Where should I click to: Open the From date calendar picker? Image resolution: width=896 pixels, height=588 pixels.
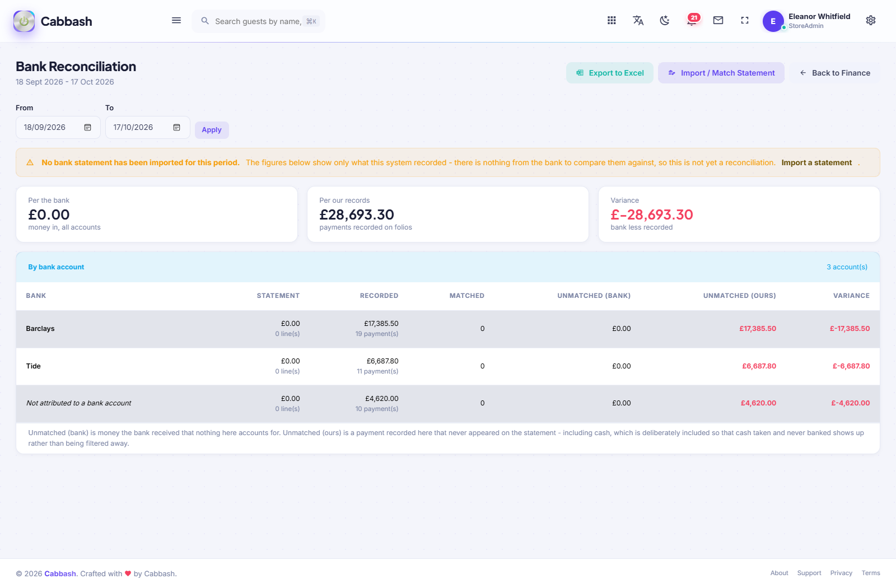[x=88, y=128]
